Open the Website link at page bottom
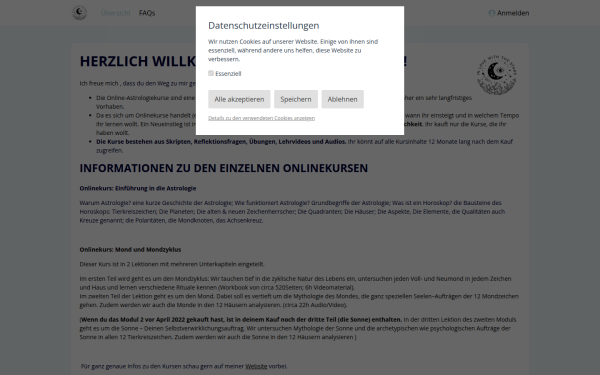600x375 pixels. pyautogui.click(x=256, y=366)
